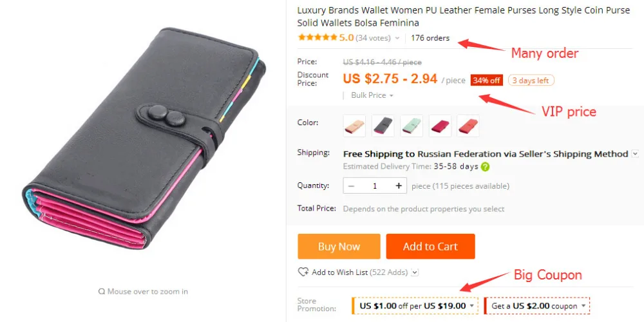Select the coral red wallet color
Screen dimensions: 644x322
point(468,126)
